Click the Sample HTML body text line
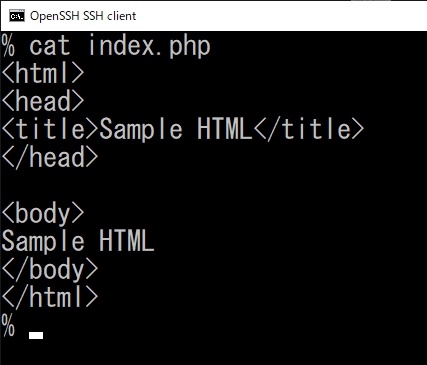 pos(78,242)
